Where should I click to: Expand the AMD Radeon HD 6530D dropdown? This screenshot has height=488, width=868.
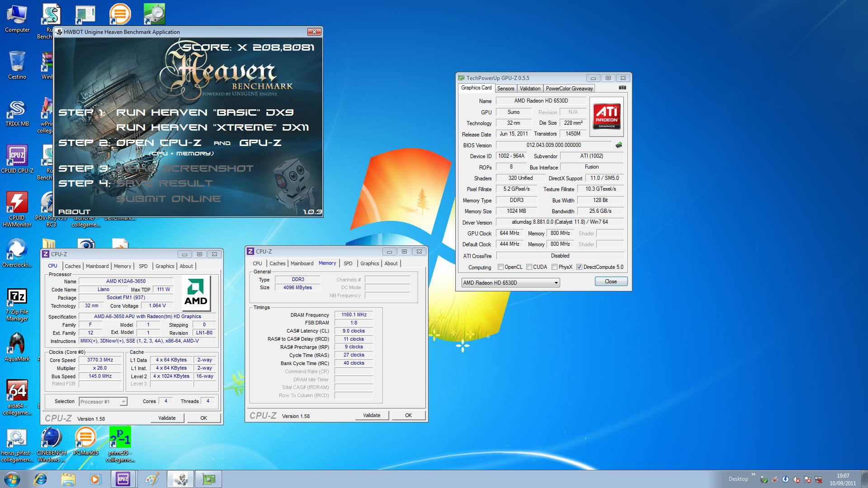[x=556, y=283]
